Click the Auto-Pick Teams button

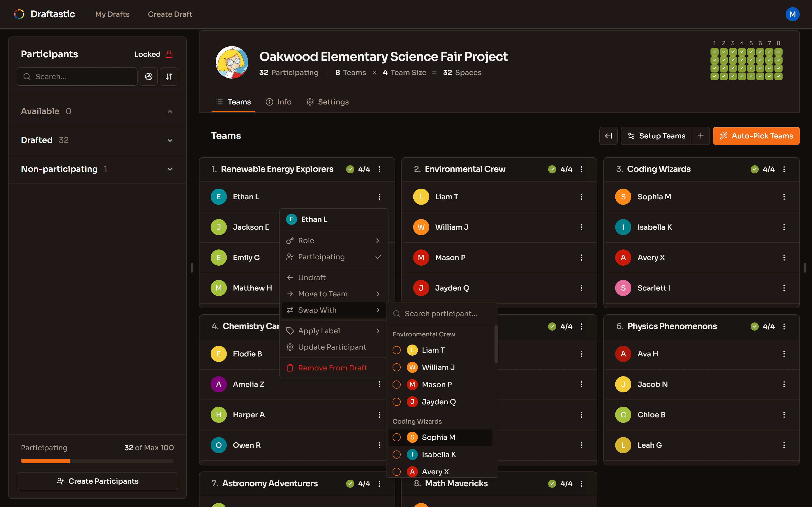point(756,136)
